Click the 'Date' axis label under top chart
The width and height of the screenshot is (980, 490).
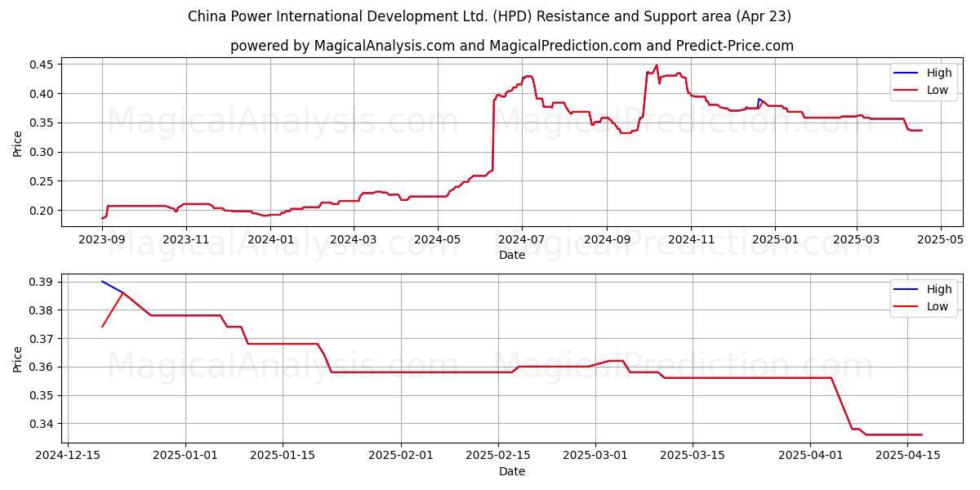[512, 256]
